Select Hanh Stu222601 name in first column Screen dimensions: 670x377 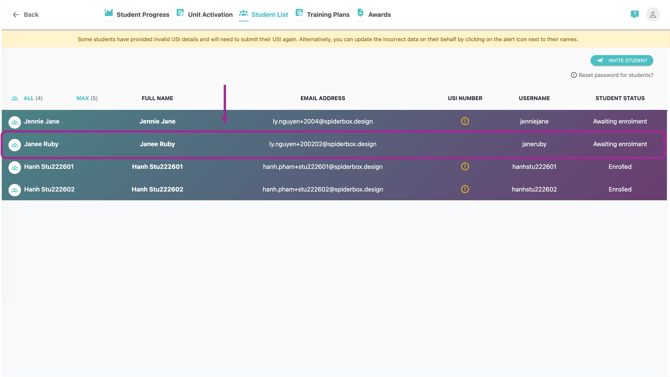pyautogui.click(x=49, y=167)
